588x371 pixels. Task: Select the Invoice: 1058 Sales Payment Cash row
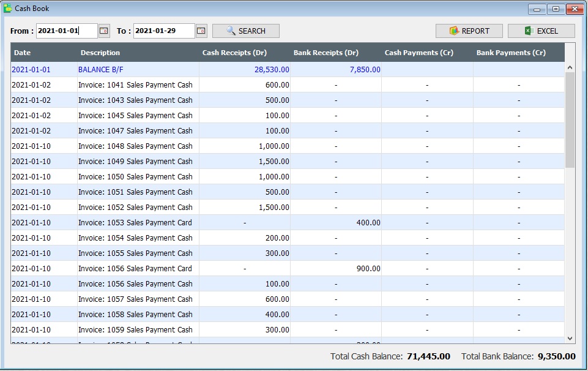(288, 314)
